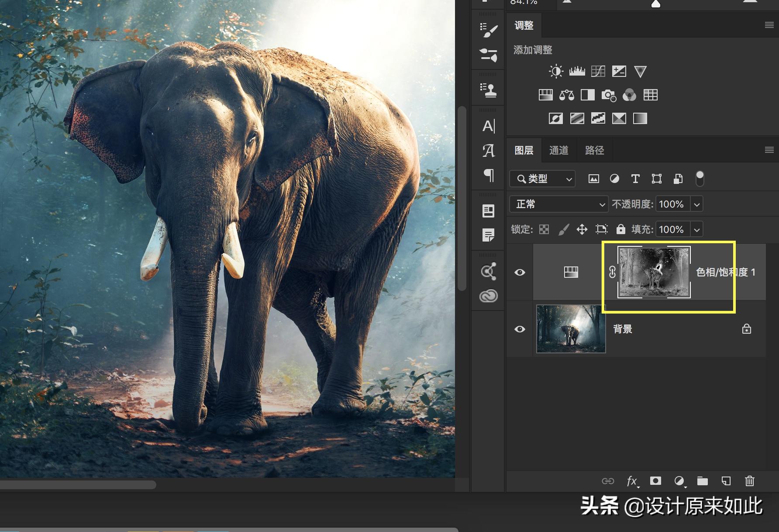Image resolution: width=779 pixels, height=532 pixels.
Task: Open the 正常 blend mode dropdown
Action: tap(559, 204)
